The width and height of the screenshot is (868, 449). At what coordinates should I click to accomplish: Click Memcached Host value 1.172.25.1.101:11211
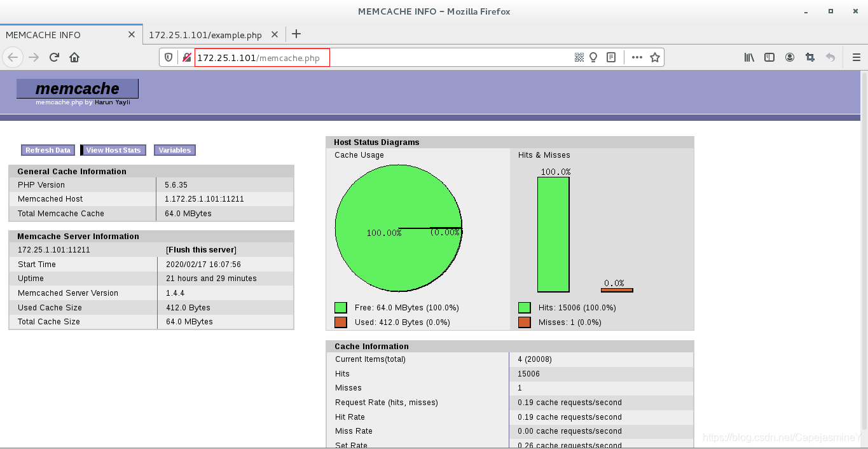click(x=204, y=199)
